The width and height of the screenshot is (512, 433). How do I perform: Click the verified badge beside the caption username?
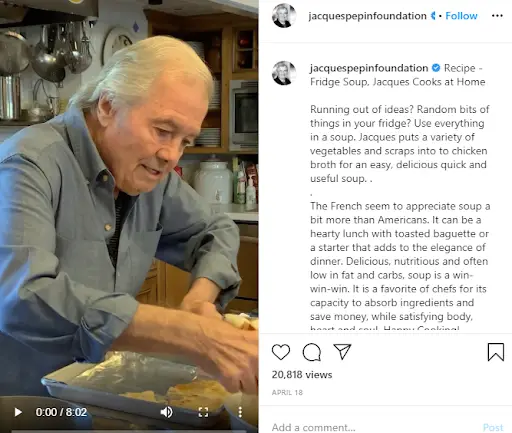point(436,68)
